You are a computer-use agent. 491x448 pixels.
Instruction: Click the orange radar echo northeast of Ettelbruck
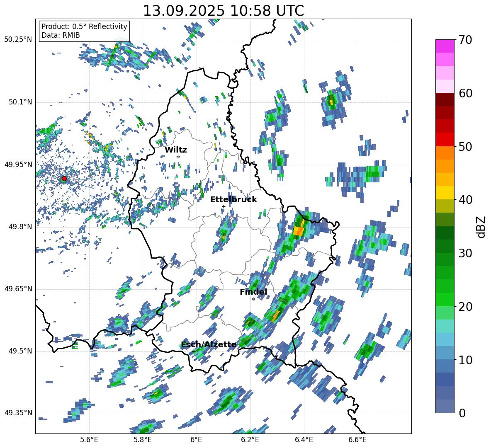click(x=299, y=232)
